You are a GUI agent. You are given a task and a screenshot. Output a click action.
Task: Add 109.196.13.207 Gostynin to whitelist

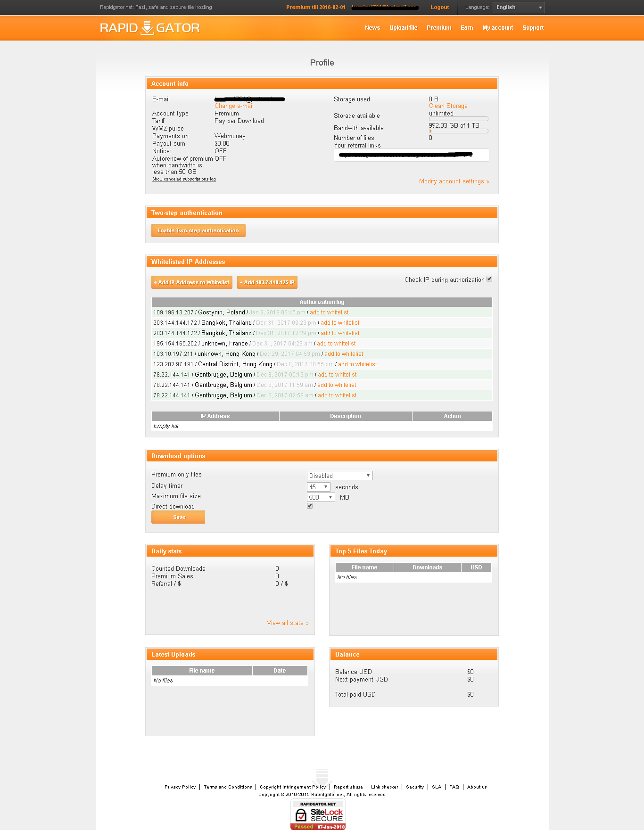(330, 312)
